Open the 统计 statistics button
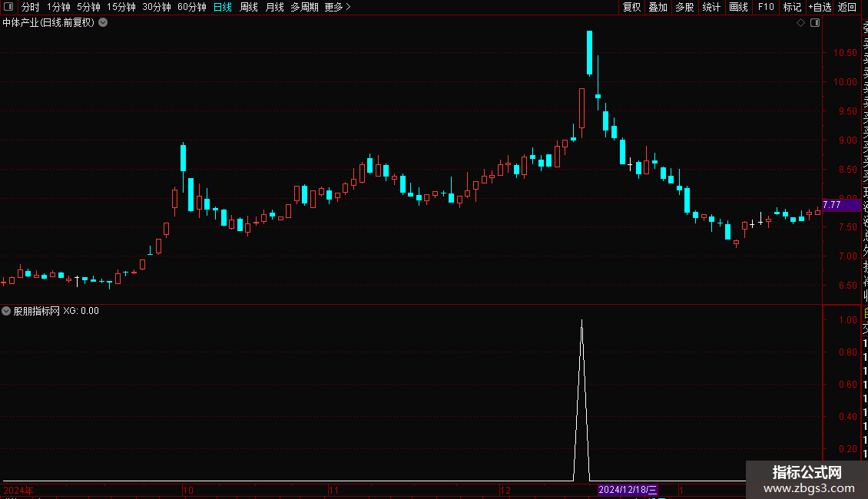Viewport: 868px width, 499px height. (711, 7)
